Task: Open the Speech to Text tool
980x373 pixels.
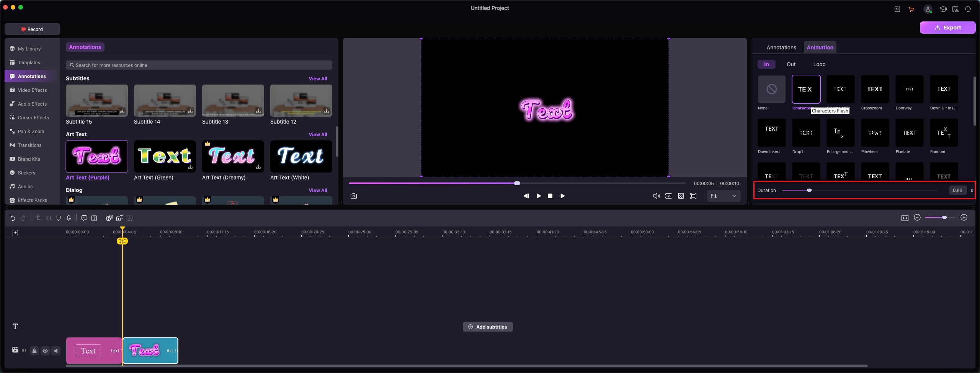Action: coord(109,218)
